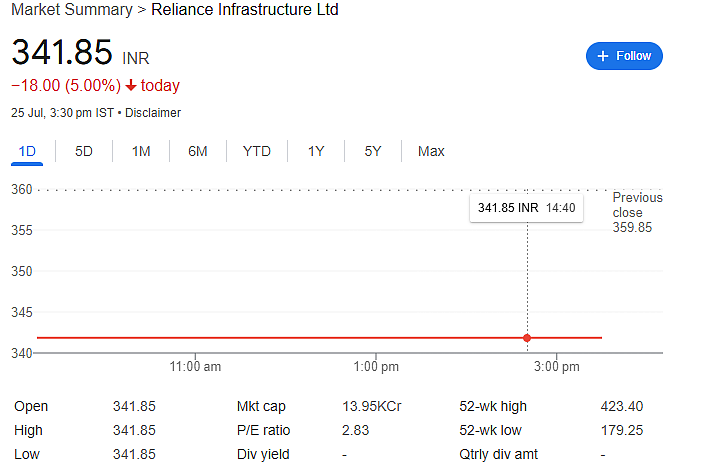
Task: Click the Mkt cap label
Action: point(261,406)
